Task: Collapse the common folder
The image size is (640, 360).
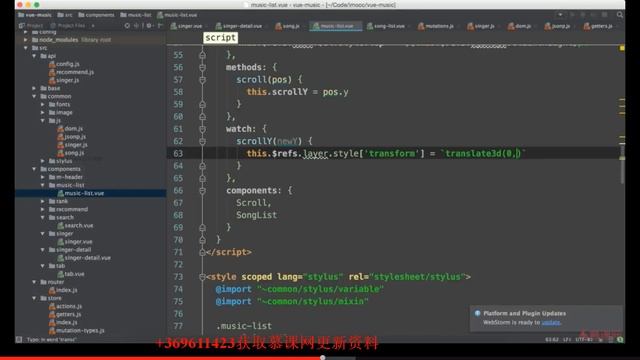Action: point(34,96)
